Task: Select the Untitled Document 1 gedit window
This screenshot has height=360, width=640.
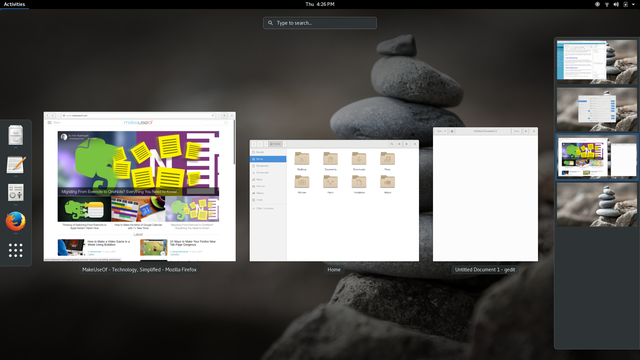Action: tap(485, 194)
